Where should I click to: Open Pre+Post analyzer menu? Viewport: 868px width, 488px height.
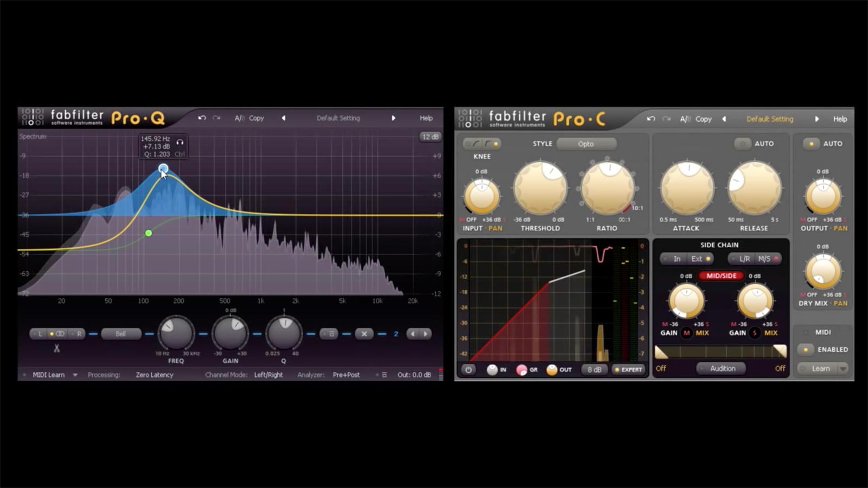coord(346,375)
